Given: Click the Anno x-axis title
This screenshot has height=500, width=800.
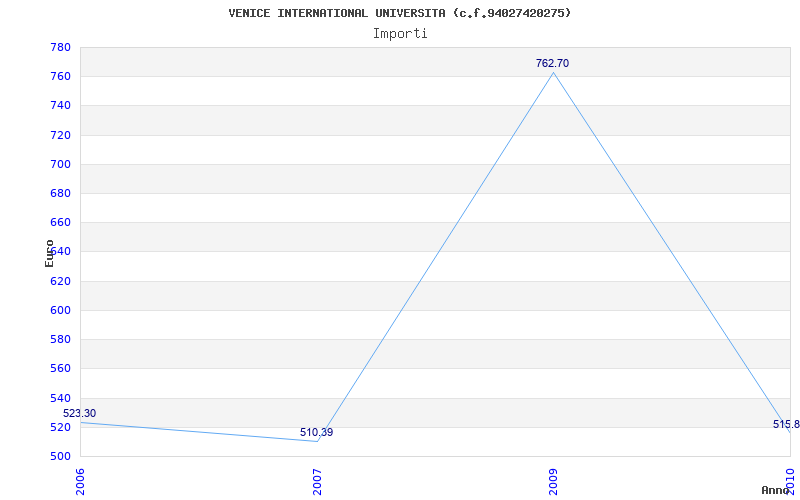Looking at the screenshot, I should [x=775, y=490].
